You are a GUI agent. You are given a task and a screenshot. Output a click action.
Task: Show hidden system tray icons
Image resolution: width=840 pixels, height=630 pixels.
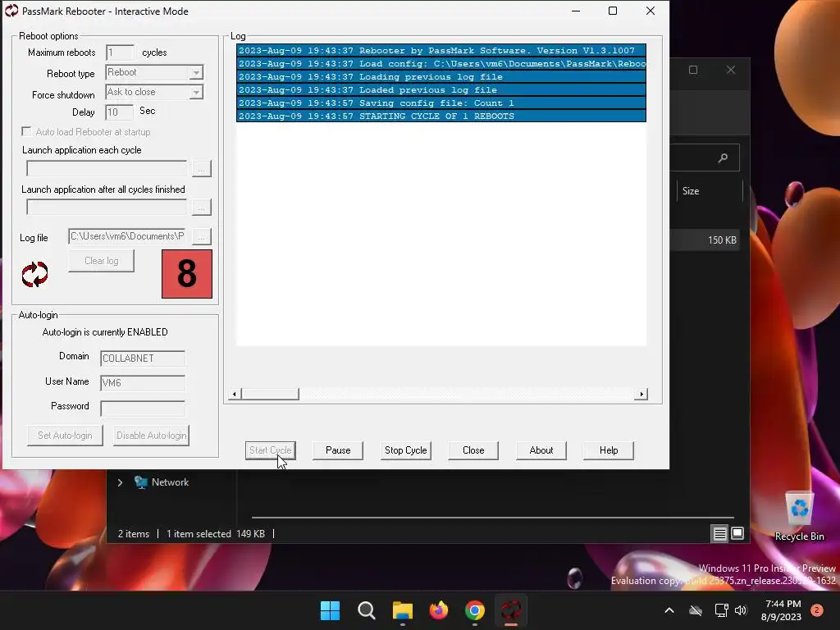(669, 610)
